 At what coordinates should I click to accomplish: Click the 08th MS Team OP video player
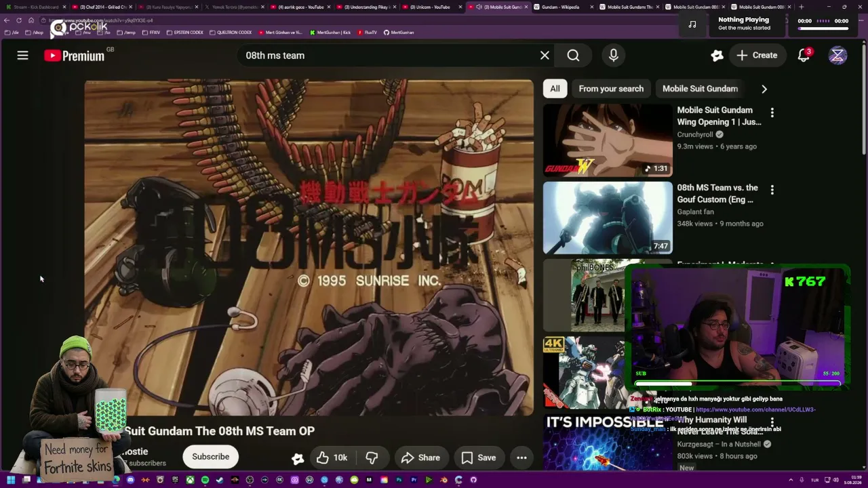(309, 247)
